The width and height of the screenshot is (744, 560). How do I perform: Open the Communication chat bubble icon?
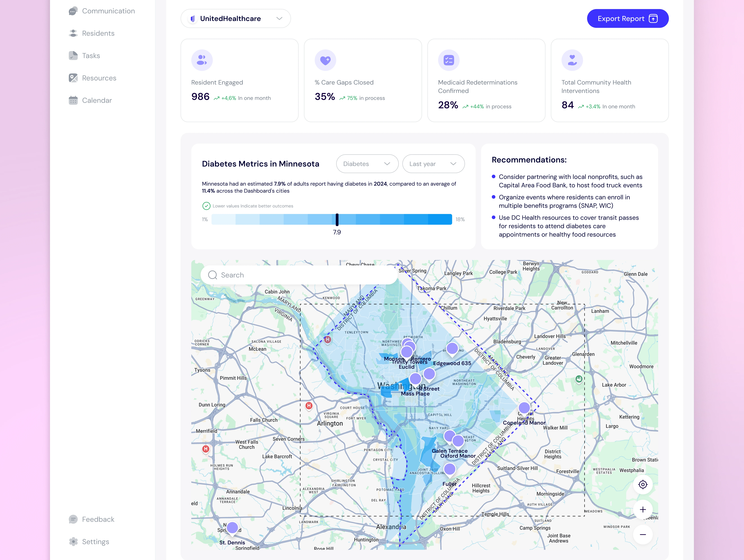[73, 11]
